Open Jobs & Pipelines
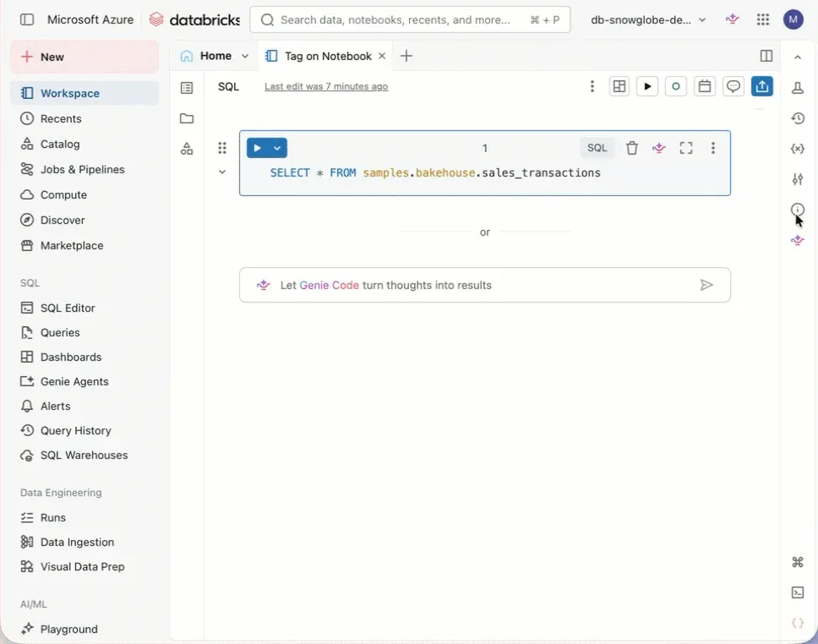Image resolution: width=818 pixels, height=644 pixels. tap(85, 169)
